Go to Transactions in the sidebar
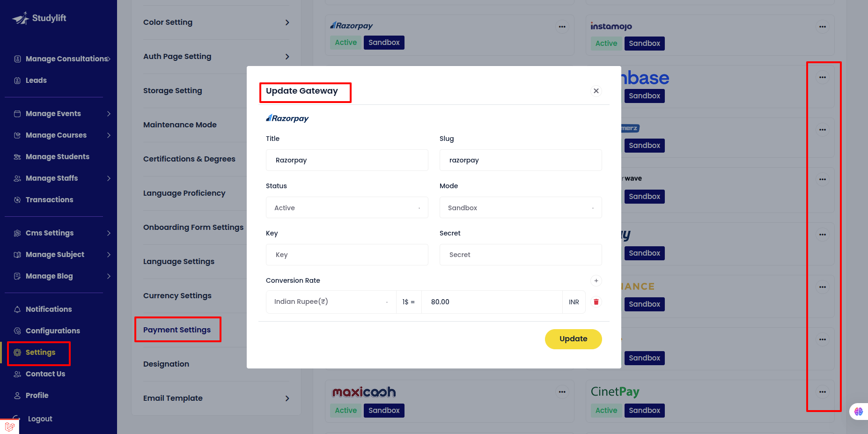 point(49,200)
